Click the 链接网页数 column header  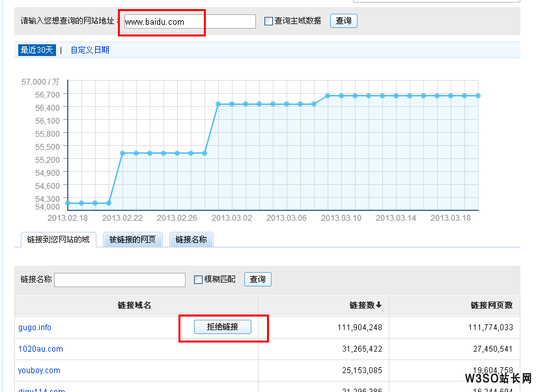point(492,305)
